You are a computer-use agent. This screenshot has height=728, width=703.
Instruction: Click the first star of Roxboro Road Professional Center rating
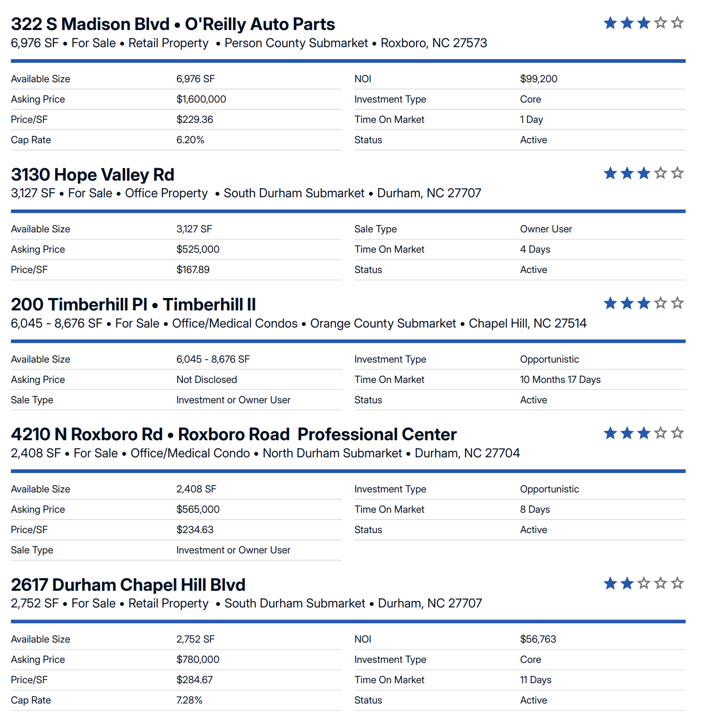click(610, 433)
